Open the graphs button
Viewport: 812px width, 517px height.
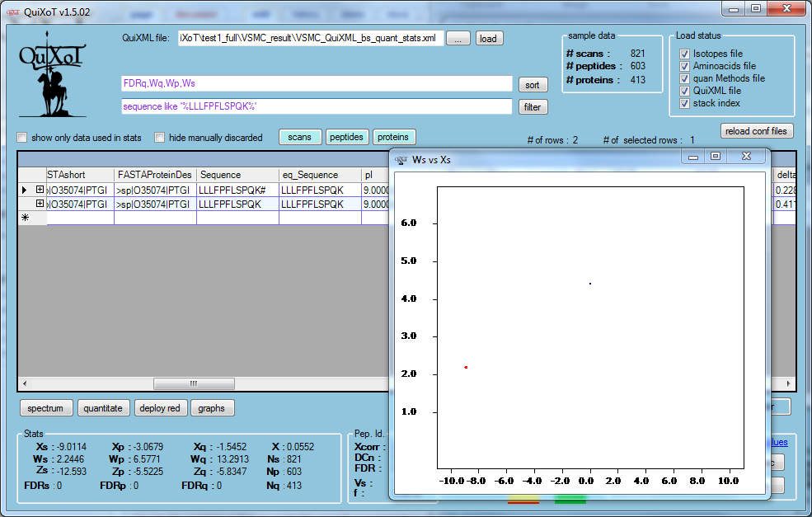(x=212, y=408)
